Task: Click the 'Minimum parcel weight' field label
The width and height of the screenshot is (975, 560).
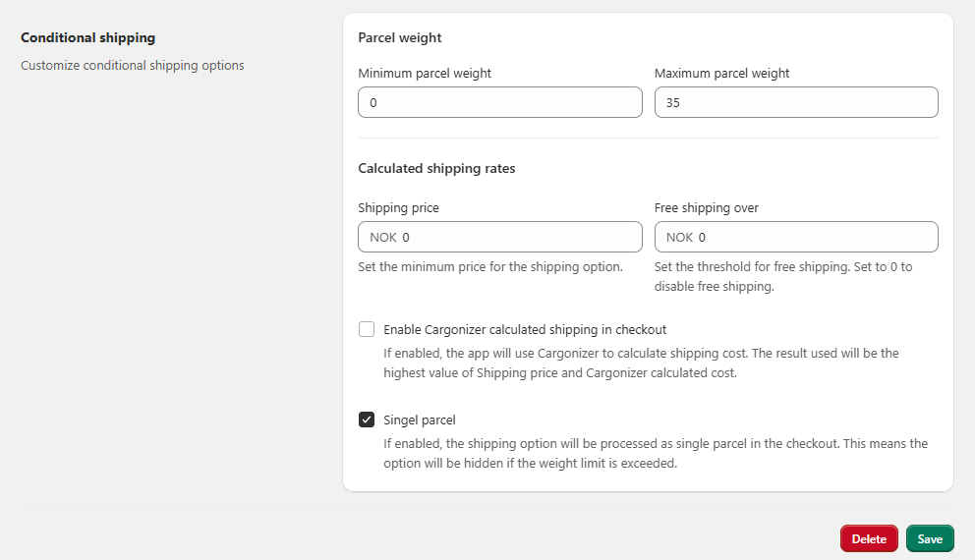Action: 425,73
